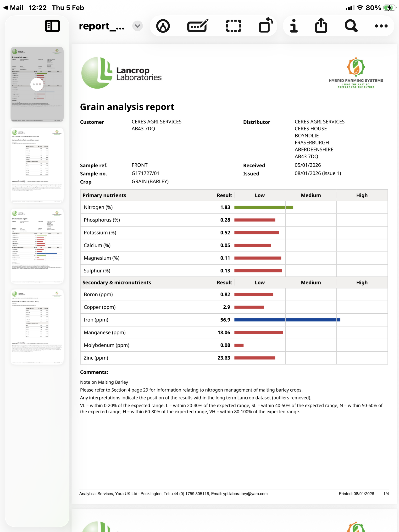Tap the nitrogen result "1.83"

click(225, 207)
